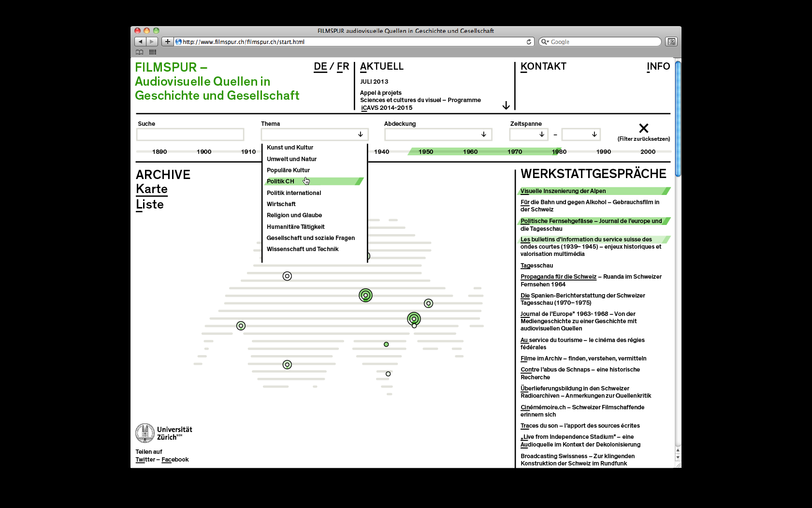The height and width of the screenshot is (508, 812).
Task: Click the Universität Zürich logo
Action: tap(164, 433)
